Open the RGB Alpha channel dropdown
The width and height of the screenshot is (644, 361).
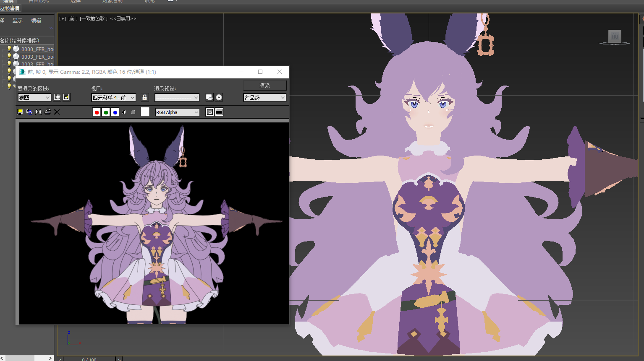point(177,112)
